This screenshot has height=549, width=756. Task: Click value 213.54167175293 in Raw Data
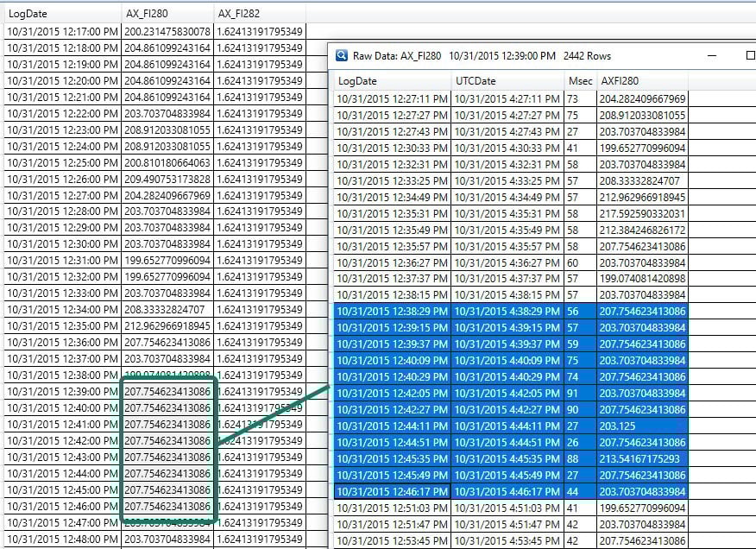click(x=642, y=459)
